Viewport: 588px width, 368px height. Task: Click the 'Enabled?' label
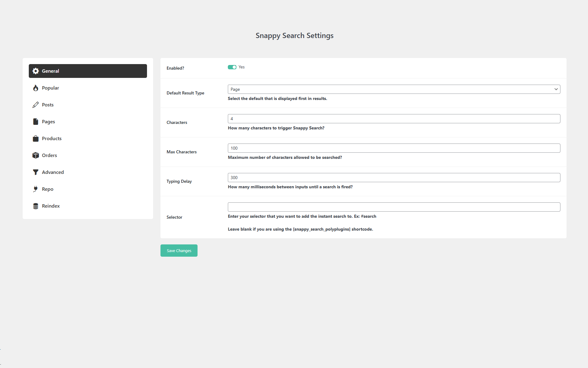click(x=175, y=68)
